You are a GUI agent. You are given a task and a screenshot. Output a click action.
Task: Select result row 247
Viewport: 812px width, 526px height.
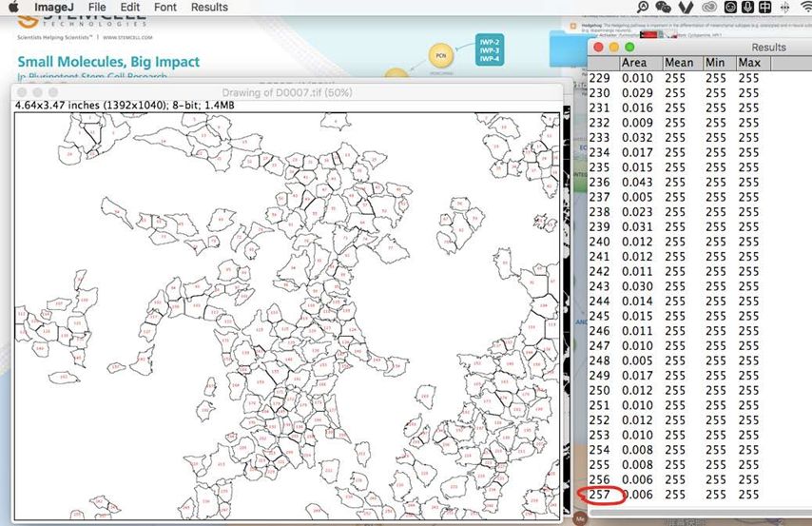pos(699,346)
